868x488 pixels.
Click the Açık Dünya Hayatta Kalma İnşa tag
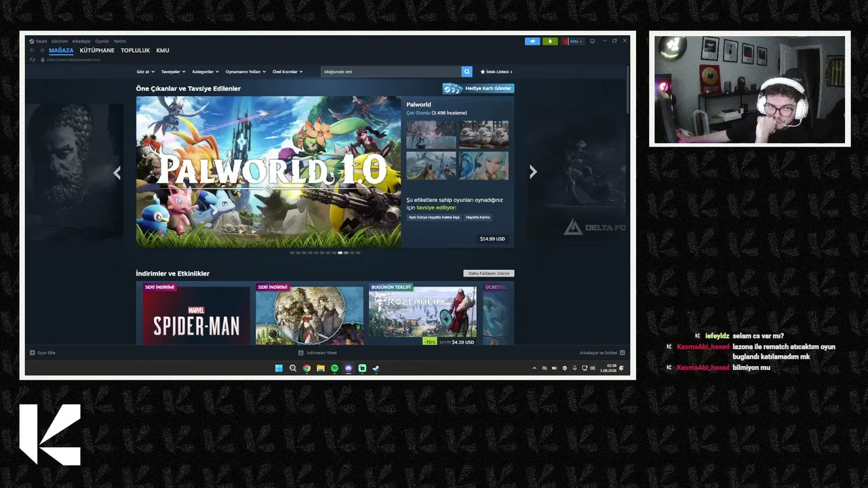[434, 217]
